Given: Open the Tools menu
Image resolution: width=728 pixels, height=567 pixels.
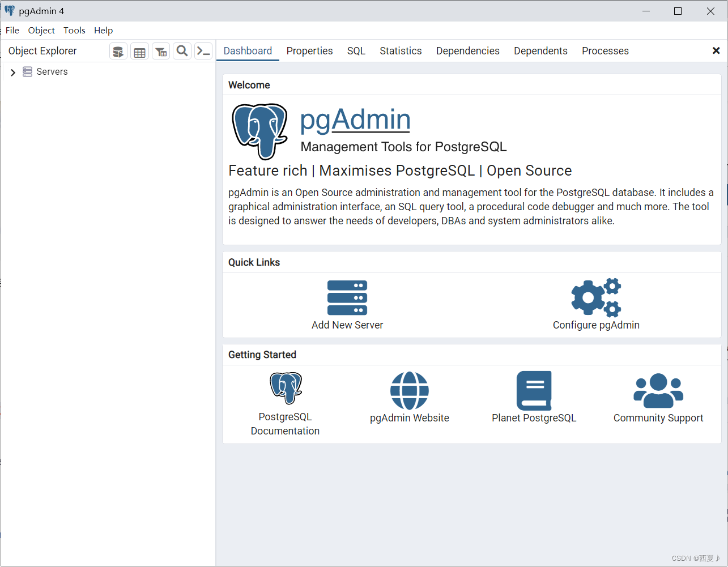Looking at the screenshot, I should [x=74, y=31].
